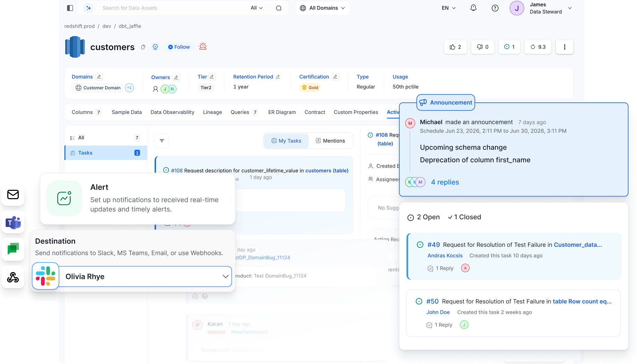
Task: Click the AI sparkle icon in search bar
Action: pos(89,8)
